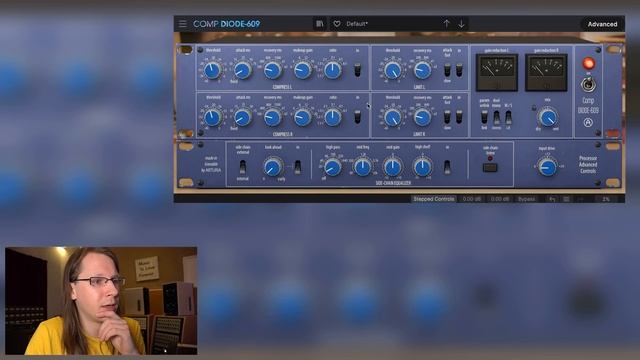640x360 pixels.
Task: Toggle Compress L in switch
Action: pyautogui.click(x=358, y=70)
